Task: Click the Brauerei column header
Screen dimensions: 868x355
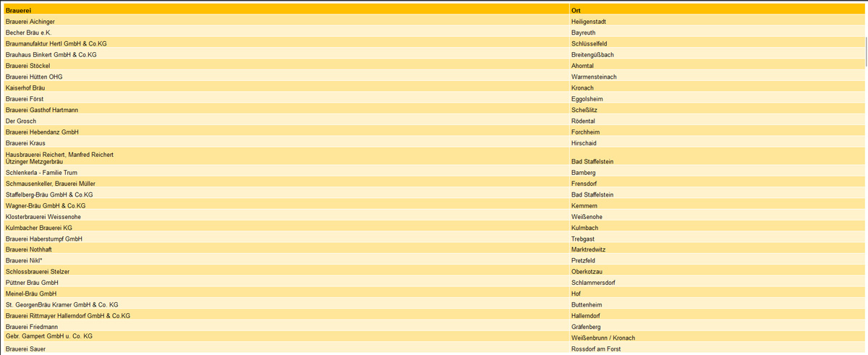Action: point(18,10)
